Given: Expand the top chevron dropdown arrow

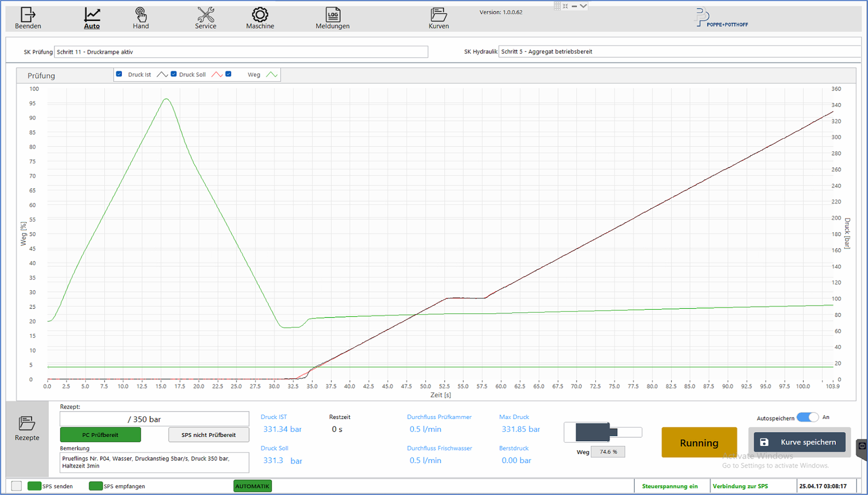Looking at the screenshot, I should tap(583, 6).
